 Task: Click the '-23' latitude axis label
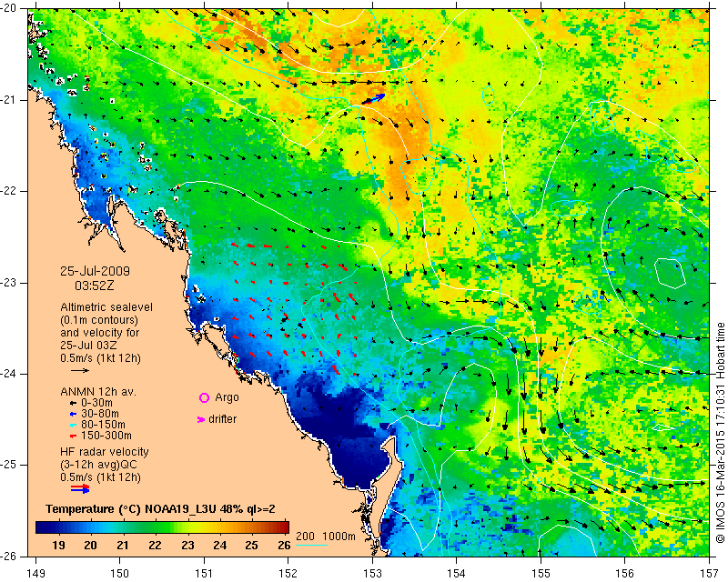point(9,283)
